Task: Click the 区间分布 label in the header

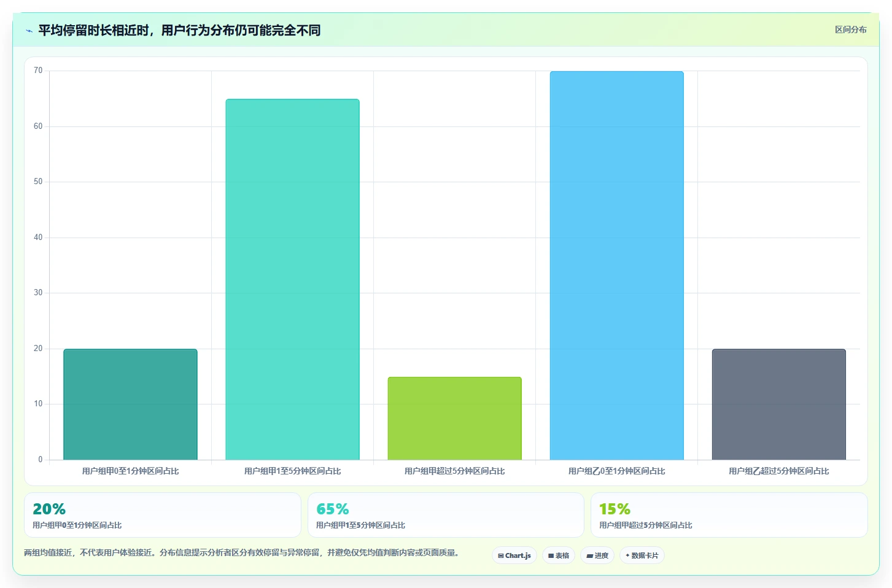Action: (851, 29)
